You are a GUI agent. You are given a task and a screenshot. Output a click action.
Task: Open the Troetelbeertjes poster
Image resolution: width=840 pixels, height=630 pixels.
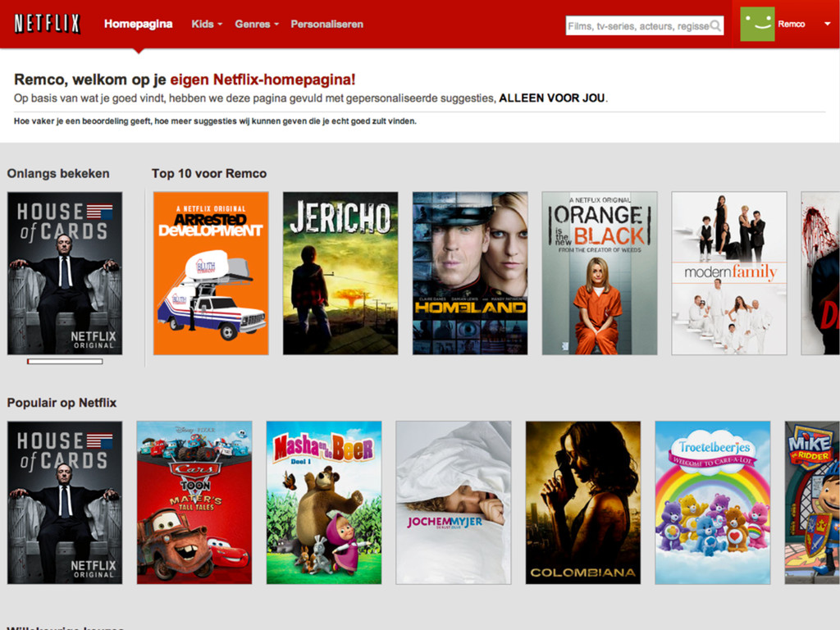[713, 503]
